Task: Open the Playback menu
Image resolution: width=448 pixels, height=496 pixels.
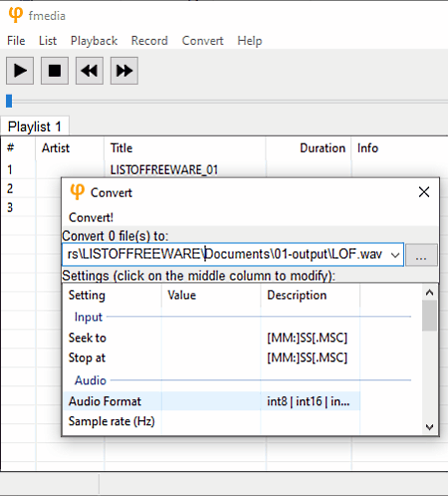Action: point(94,41)
